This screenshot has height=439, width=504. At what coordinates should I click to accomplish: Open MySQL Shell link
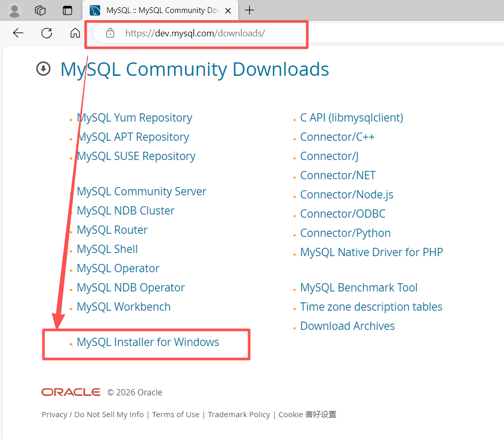click(x=107, y=249)
